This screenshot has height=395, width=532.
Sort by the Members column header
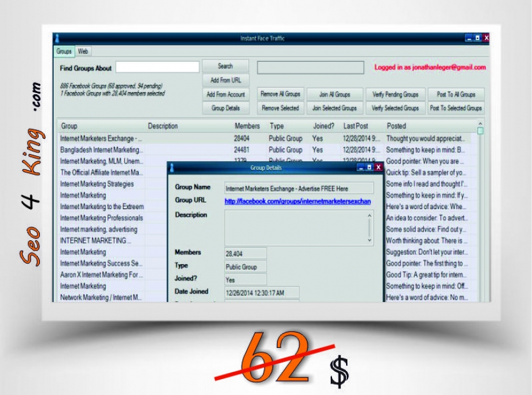coord(247,126)
